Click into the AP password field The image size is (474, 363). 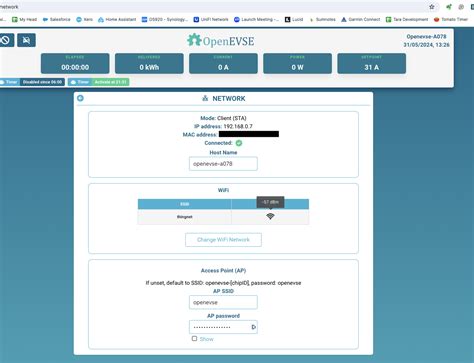coord(223,327)
